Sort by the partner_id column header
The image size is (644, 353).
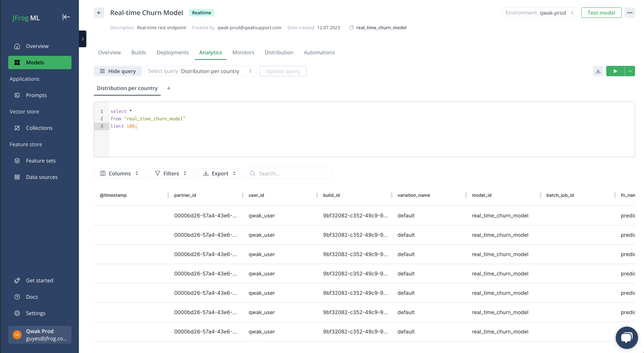(x=185, y=195)
